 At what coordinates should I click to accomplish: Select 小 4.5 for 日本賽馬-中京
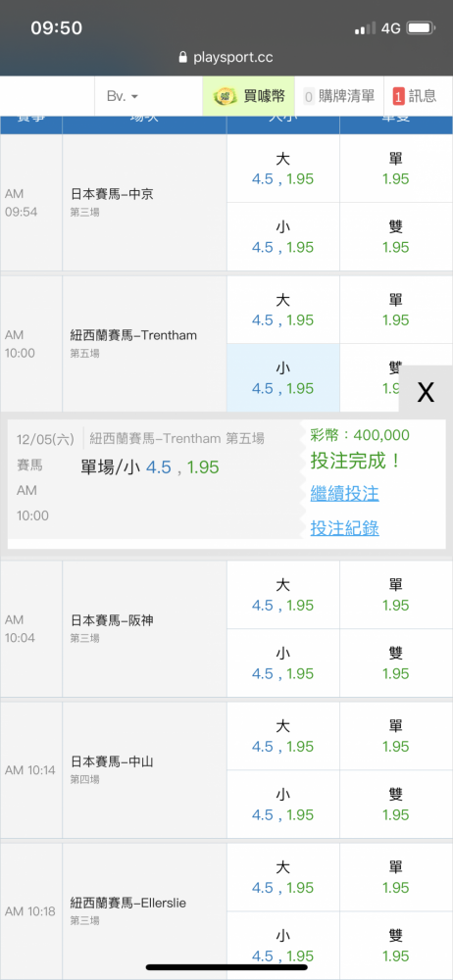282,237
